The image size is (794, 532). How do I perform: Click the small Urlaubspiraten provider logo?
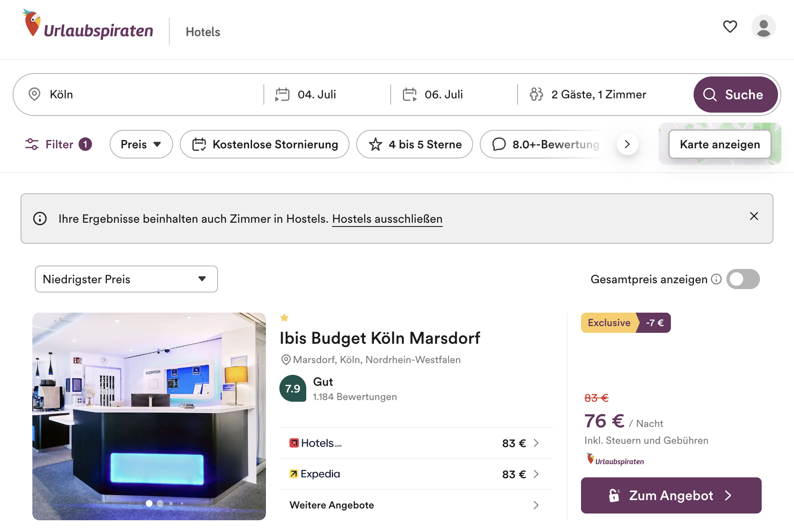(615, 459)
